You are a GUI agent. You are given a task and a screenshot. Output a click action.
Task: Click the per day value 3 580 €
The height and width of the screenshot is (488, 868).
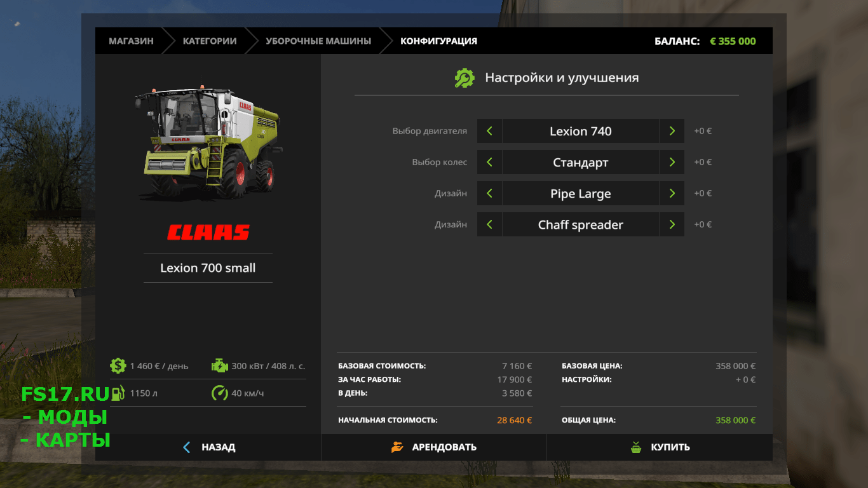point(517,393)
